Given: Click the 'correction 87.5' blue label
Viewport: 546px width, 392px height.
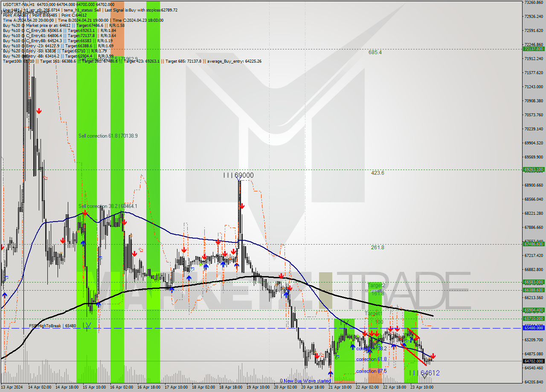Looking at the screenshot, I should tap(372, 371).
